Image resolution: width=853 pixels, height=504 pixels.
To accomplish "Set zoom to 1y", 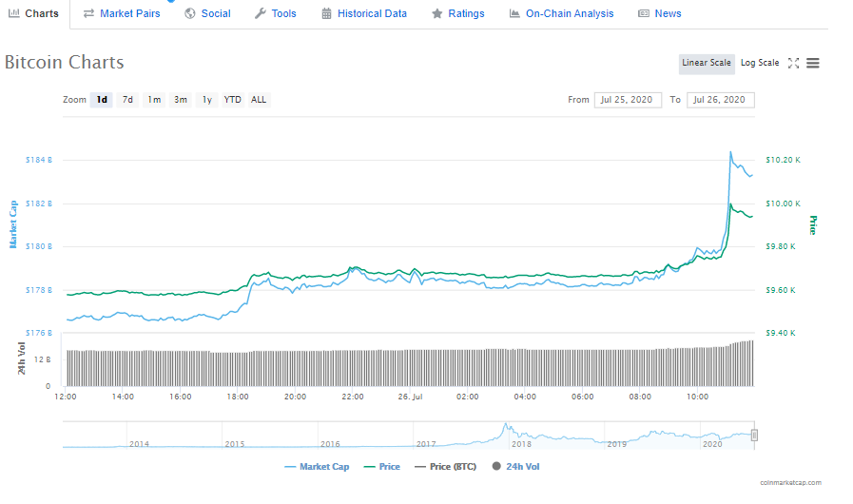I will tap(206, 100).
